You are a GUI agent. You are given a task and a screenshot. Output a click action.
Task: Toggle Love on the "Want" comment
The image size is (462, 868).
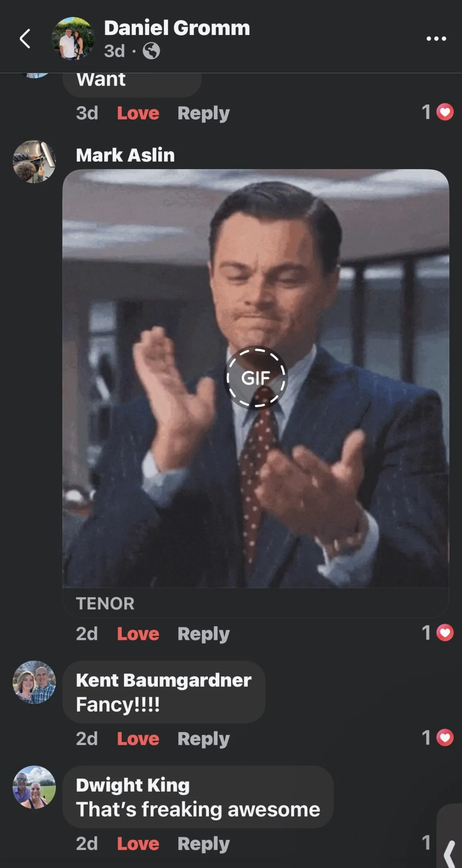pos(138,113)
